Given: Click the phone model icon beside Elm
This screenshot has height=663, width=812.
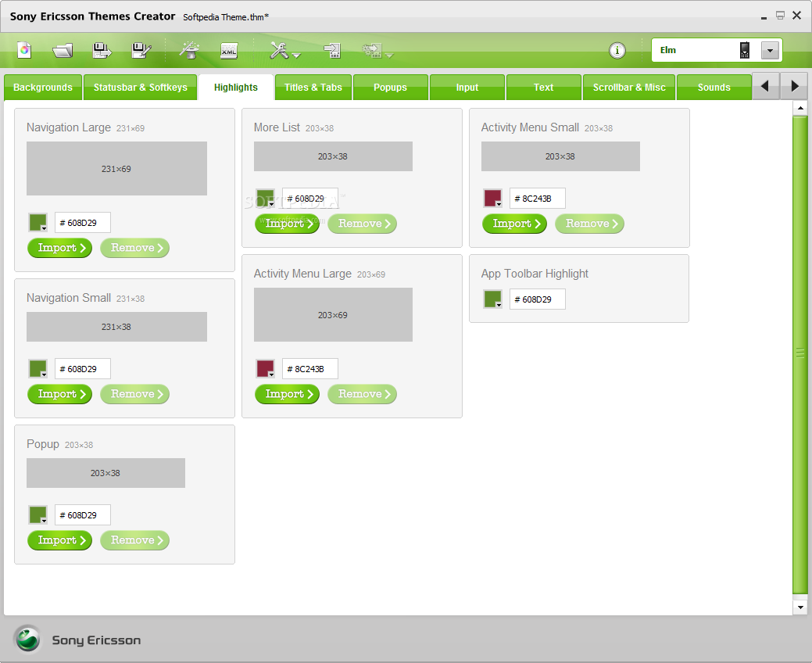Looking at the screenshot, I should click(745, 50).
